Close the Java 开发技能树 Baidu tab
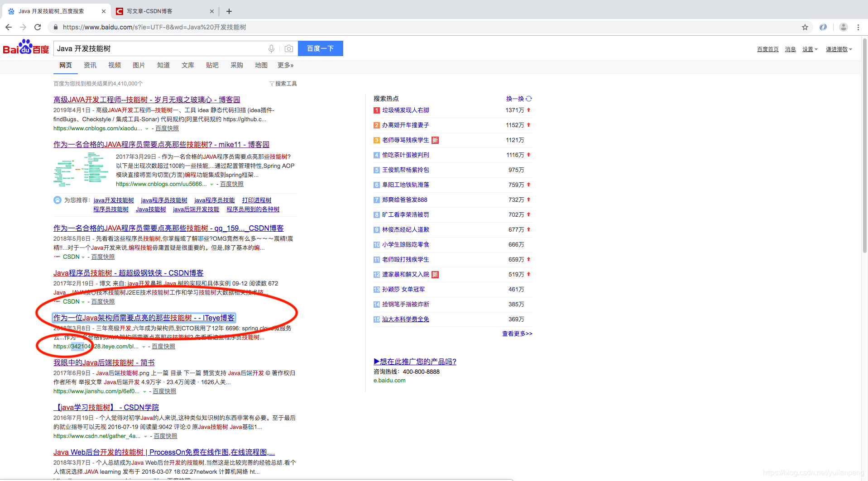Image resolution: width=868 pixels, height=481 pixels. click(104, 11)
